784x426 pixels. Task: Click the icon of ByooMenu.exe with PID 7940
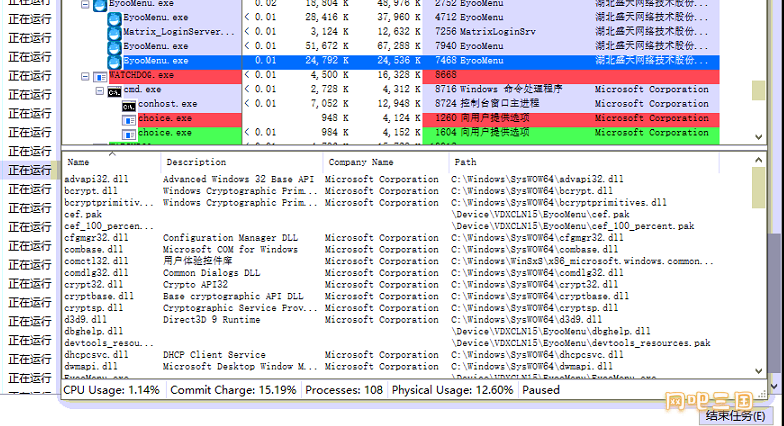pos(114,47)
